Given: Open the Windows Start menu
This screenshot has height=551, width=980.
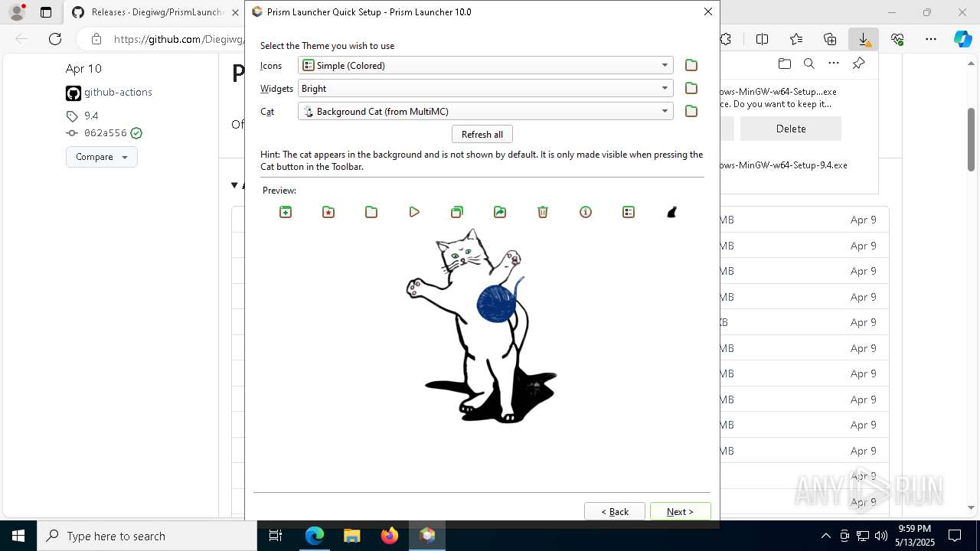Looking at the screenshot, I should pos(18,536).
